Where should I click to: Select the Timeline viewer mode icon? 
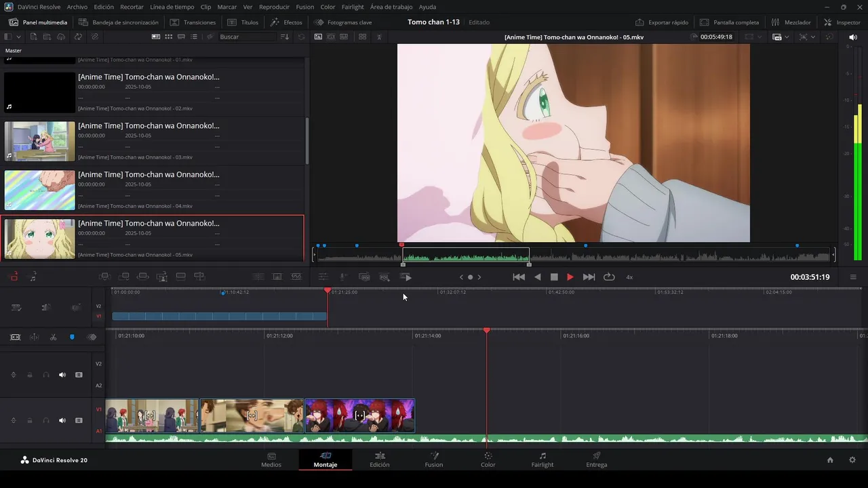pyautogui.click(x=344, y=37)
